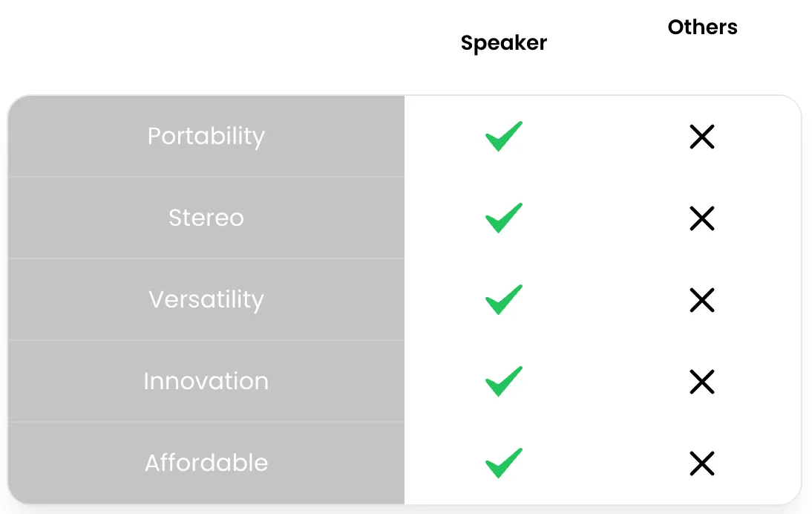812x514 pixels.
Task: Click the Affordable feature label
Action: pos(206,463)
